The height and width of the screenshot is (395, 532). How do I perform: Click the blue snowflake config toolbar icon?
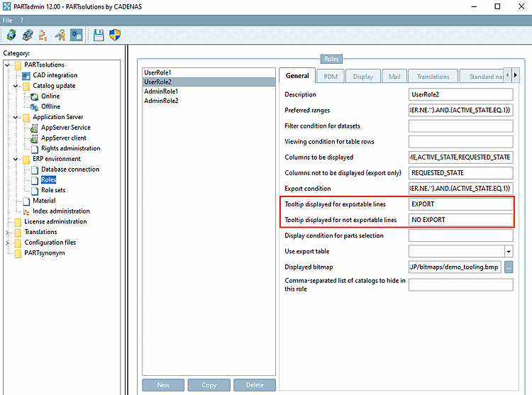coord(76,35)
